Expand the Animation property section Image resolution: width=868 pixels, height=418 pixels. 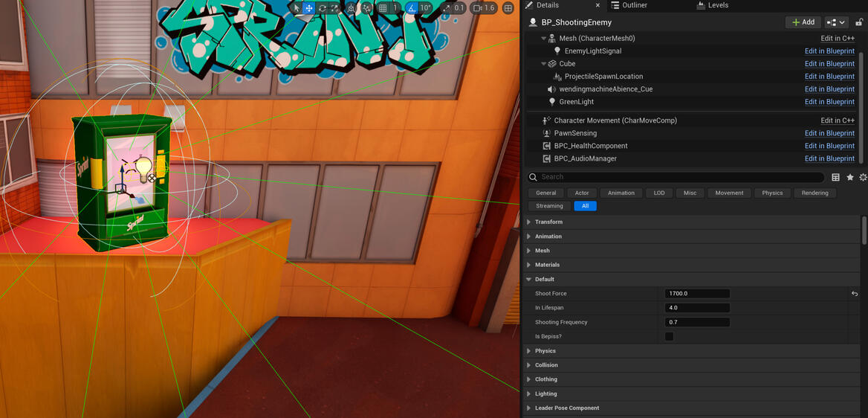[528, 237]
